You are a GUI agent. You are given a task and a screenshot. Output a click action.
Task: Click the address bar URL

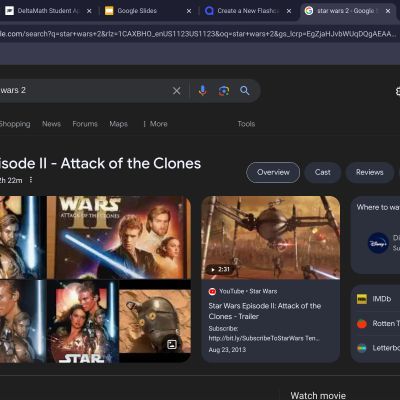point(198,34)
